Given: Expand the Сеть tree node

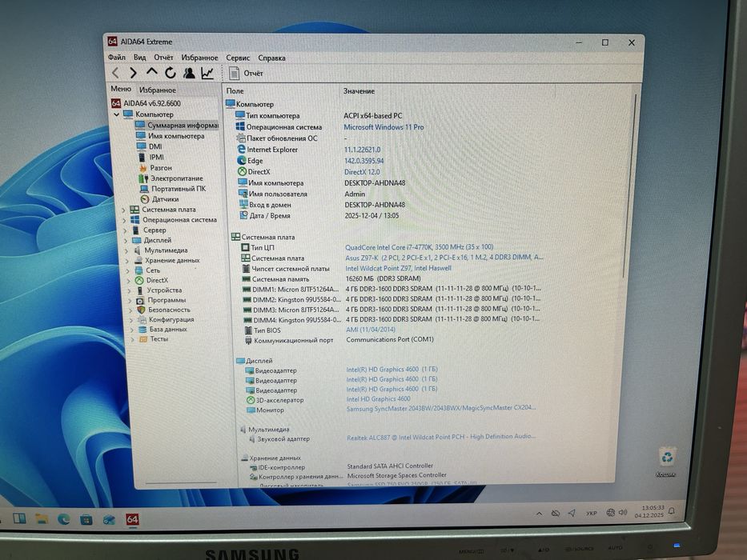Looking at the screenshot, I should (127, 271).
